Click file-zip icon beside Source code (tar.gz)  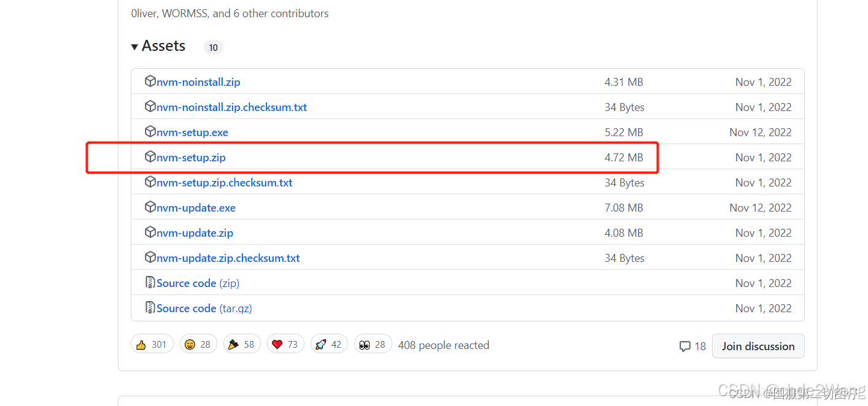pyautogui.click(x=150, y=308)
